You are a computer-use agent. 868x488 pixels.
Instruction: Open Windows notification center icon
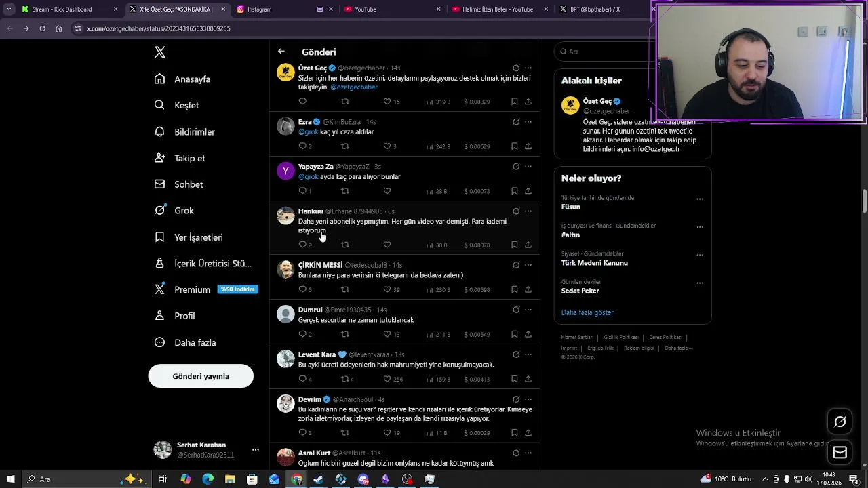pyautogui.click(x=854, y=479)
